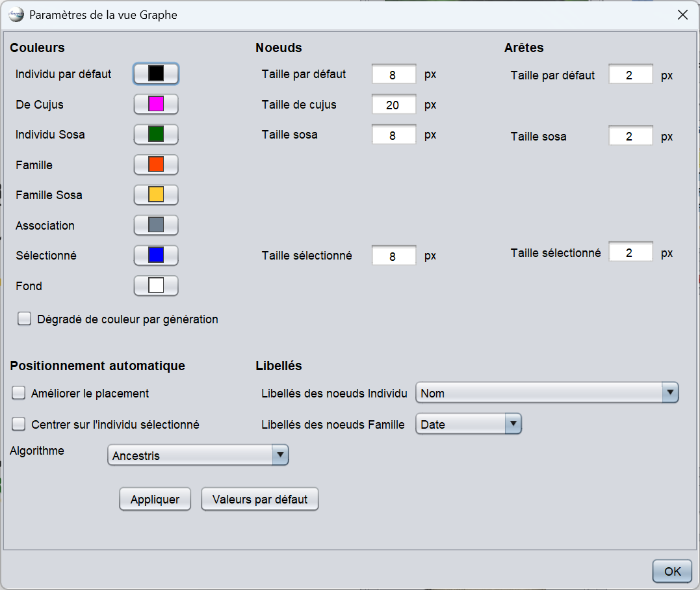Open the Libellés des noeuds Individu dropdown

tap(547, 393)
